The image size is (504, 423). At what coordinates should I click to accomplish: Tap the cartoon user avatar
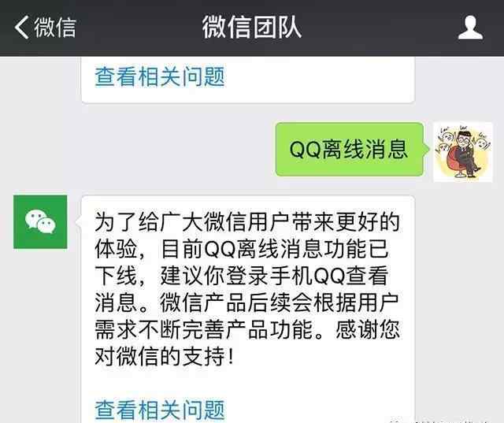coord(463,152)
